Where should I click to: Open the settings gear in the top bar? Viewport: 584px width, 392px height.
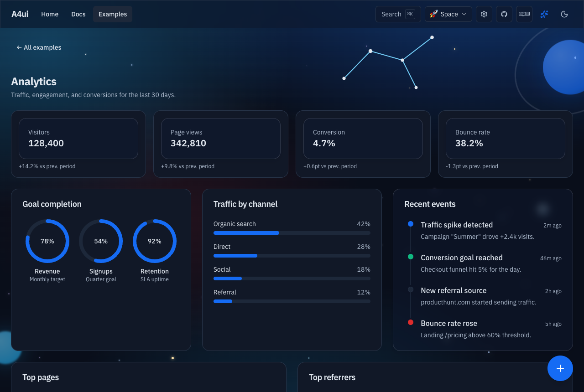click(x=484, y=14)
